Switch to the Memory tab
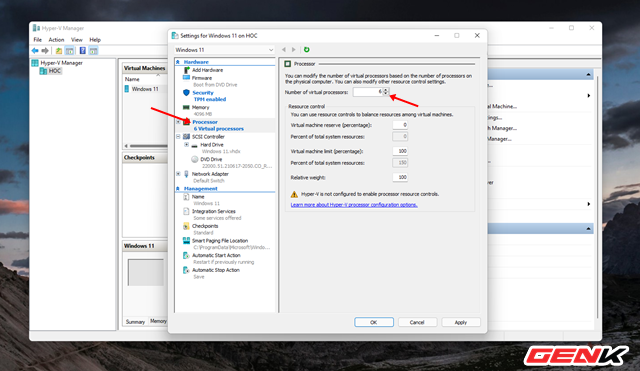 click(158, 321)
